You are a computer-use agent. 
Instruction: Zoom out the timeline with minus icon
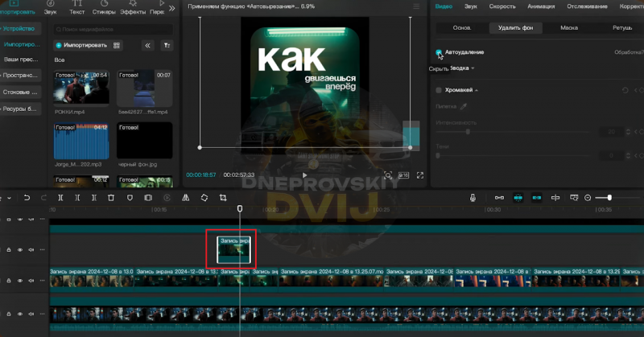tap(588, 198)
